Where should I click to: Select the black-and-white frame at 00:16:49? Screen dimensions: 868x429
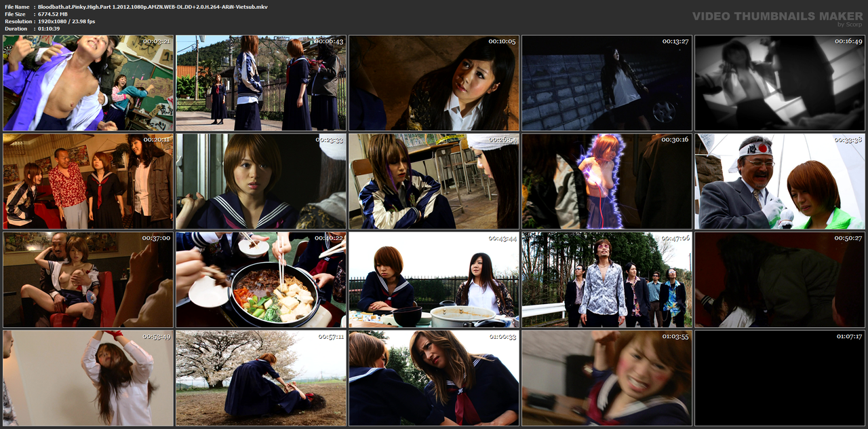(x=780, y=83)
